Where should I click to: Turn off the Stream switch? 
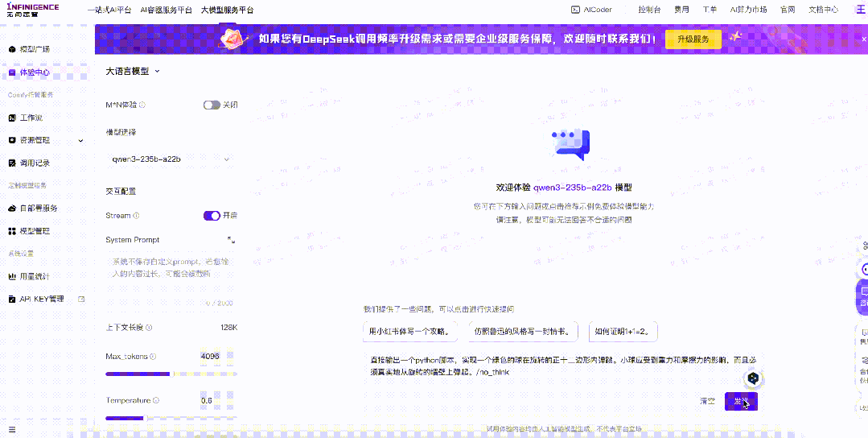212,216
